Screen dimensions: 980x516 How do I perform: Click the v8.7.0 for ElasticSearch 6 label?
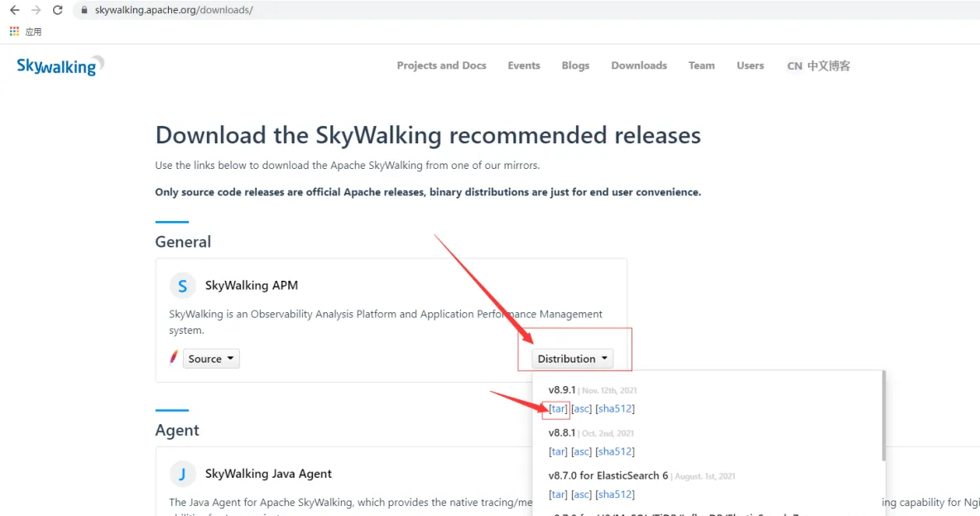[x=608, y=475]
